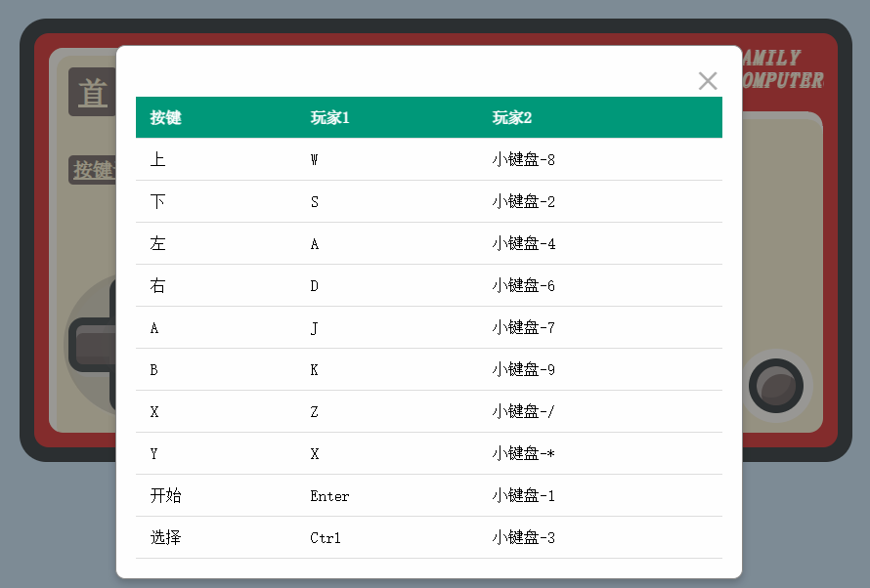Image resolution: width=870 pixels, height=588 pixels.
Task: Click the Z key cell
Action: coord(314,412)
